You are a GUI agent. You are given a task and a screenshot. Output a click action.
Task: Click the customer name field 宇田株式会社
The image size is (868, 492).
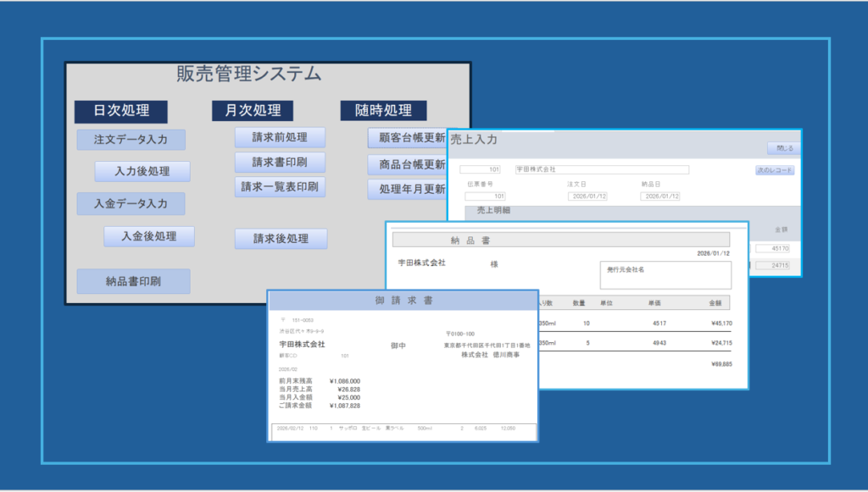pos(601,170)
